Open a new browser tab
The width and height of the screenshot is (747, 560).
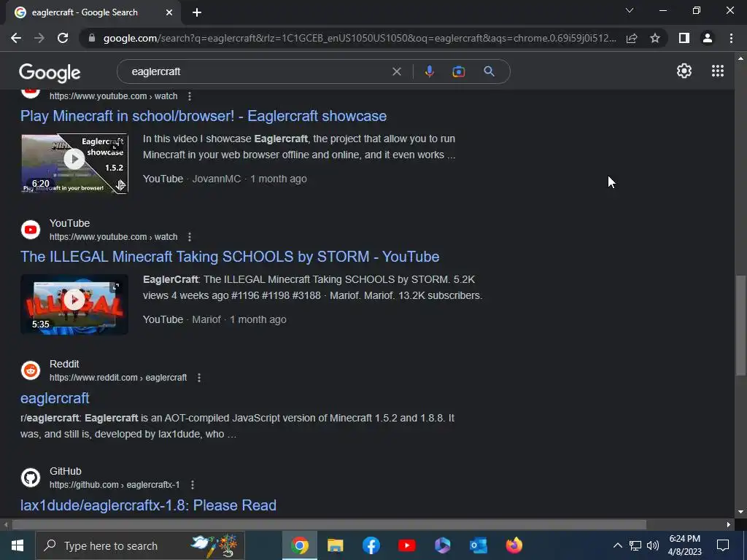pos(197,13)
